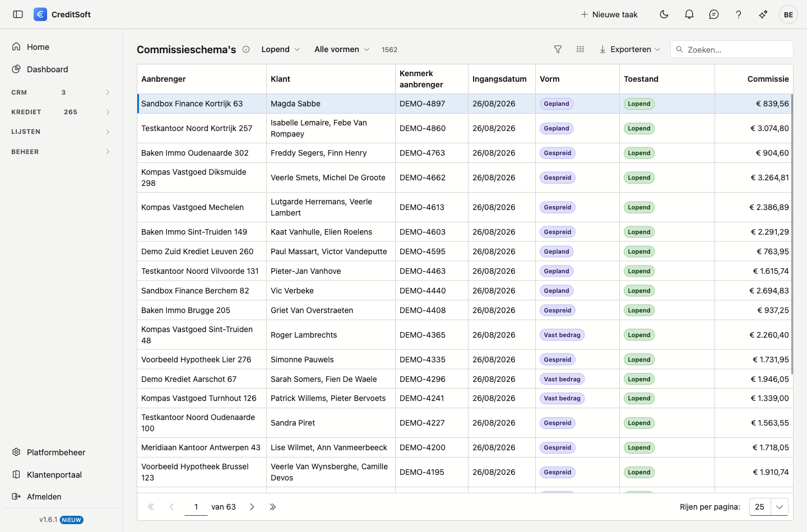The width and height of the screenshot is (807, 532).
Task: Expand the LIJSTEN section
Action: [61, 132]
